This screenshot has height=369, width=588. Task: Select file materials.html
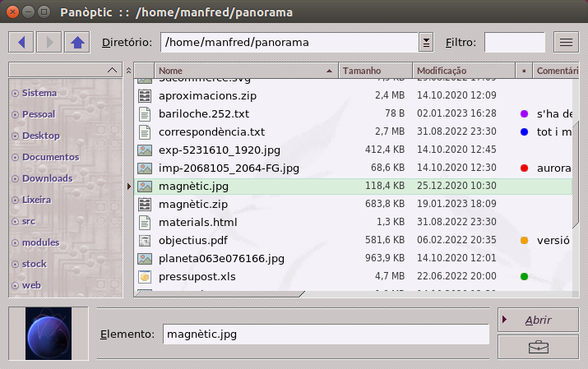tap(198, 223)
